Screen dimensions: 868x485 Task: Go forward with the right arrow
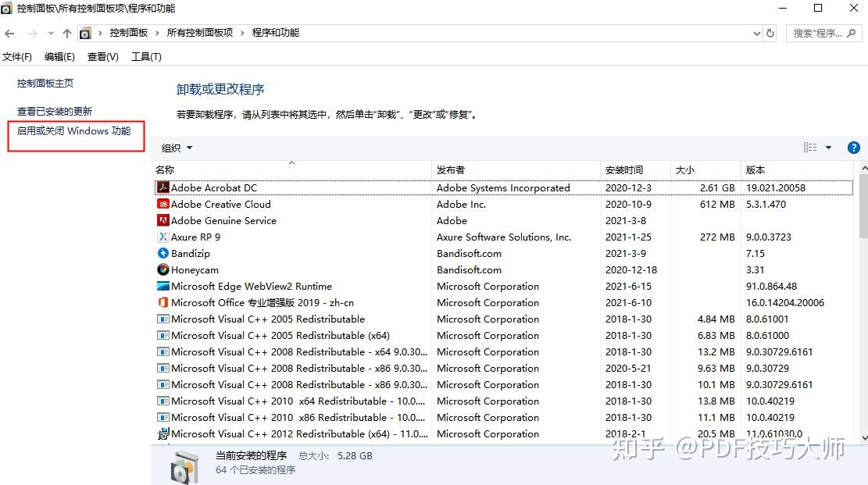point(32,34)
